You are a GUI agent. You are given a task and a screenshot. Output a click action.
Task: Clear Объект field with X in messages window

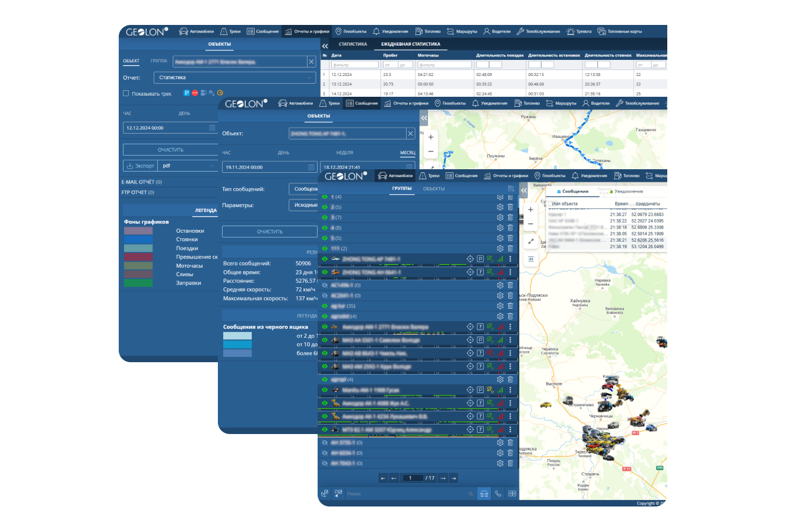point(410,134)
